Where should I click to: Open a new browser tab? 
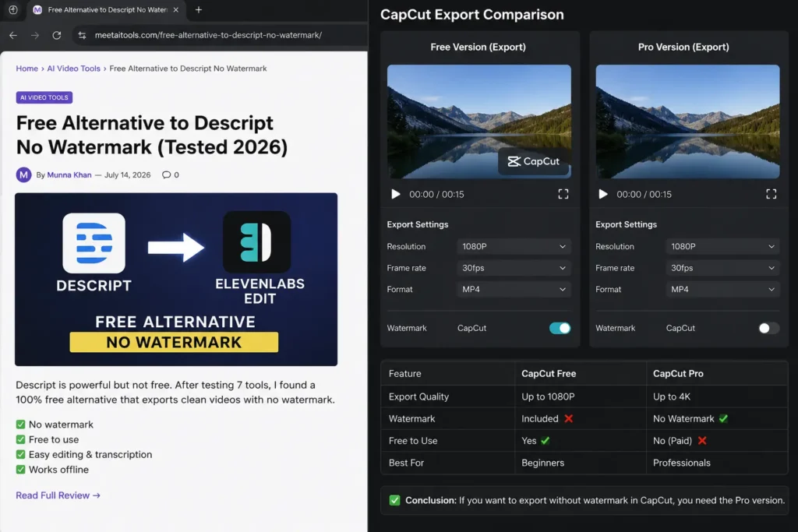[199, 9]
